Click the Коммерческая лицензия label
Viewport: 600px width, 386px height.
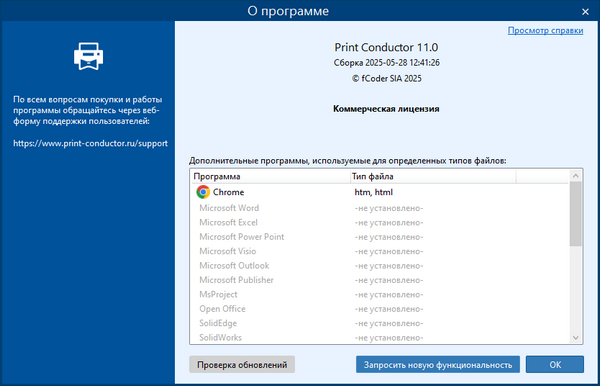[386, 109]
